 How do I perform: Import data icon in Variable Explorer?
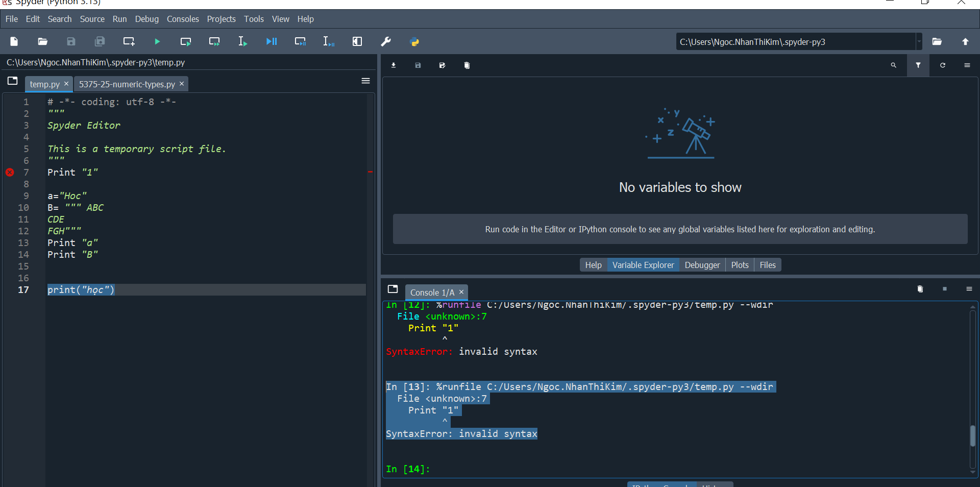tap(394, 65)
